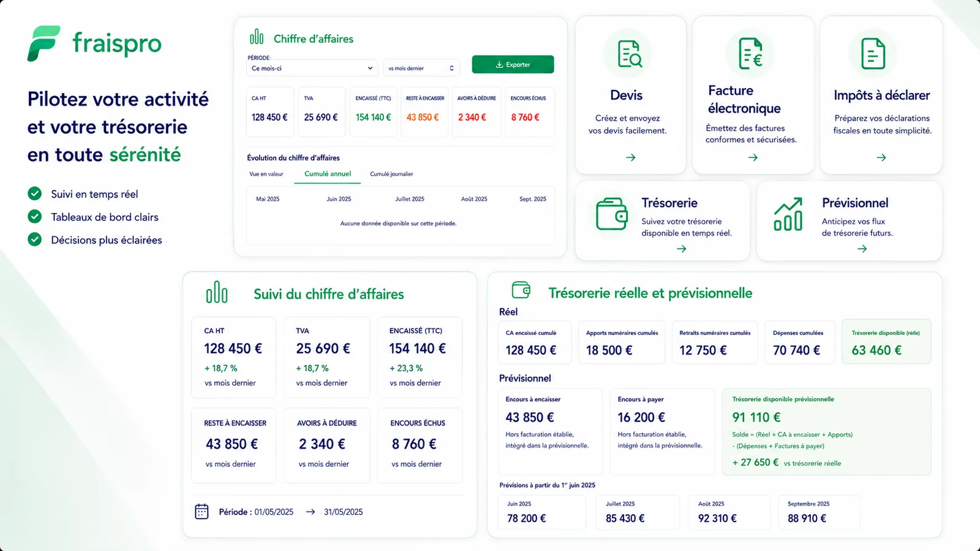Click the Retraits numéraires cumulés 12 750 € value
This screenshot has width=980, height=551.
tap(703, 350)
